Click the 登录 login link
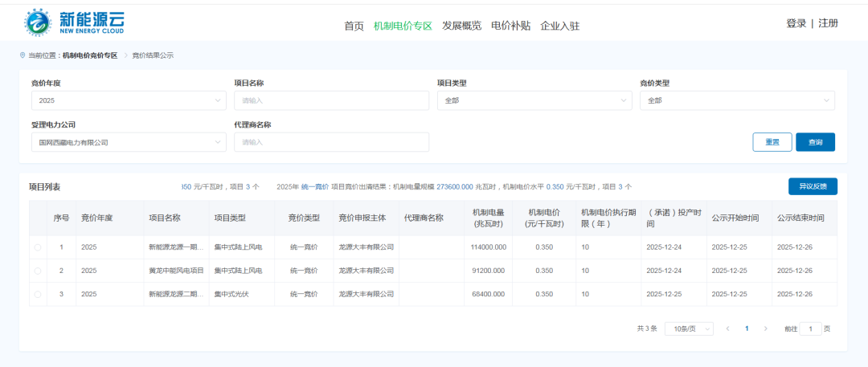This screenshot has width=868, height=367. pos(796,23)
